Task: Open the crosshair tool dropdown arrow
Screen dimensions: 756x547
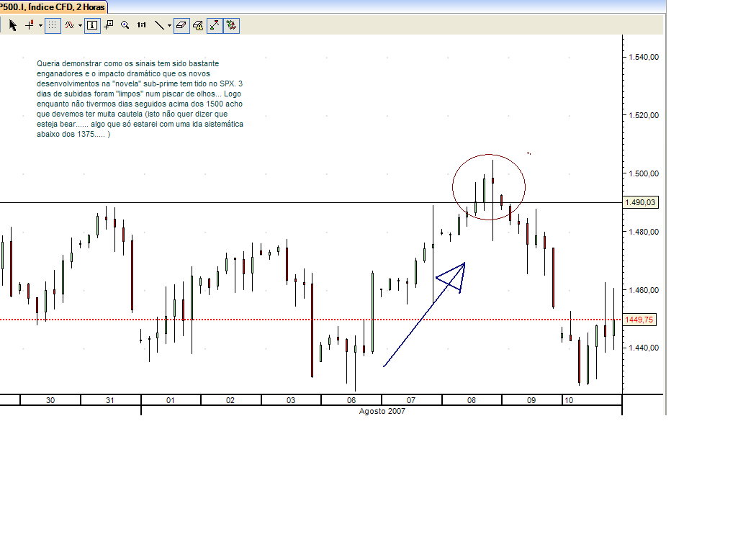Action: coord(40,24)
